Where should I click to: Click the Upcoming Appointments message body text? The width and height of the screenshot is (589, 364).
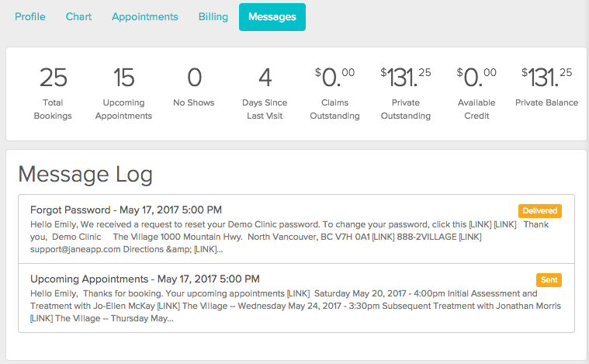[x=296, y=306]
